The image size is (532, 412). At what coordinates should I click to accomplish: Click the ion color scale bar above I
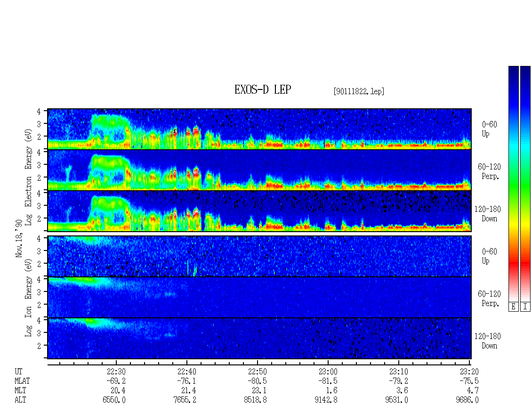click(525, 184)
